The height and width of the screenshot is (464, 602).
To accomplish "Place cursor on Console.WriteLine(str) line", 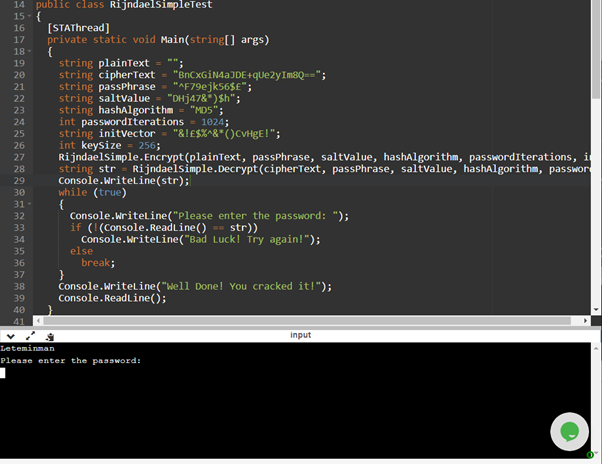I will click(x=124, y=181).
